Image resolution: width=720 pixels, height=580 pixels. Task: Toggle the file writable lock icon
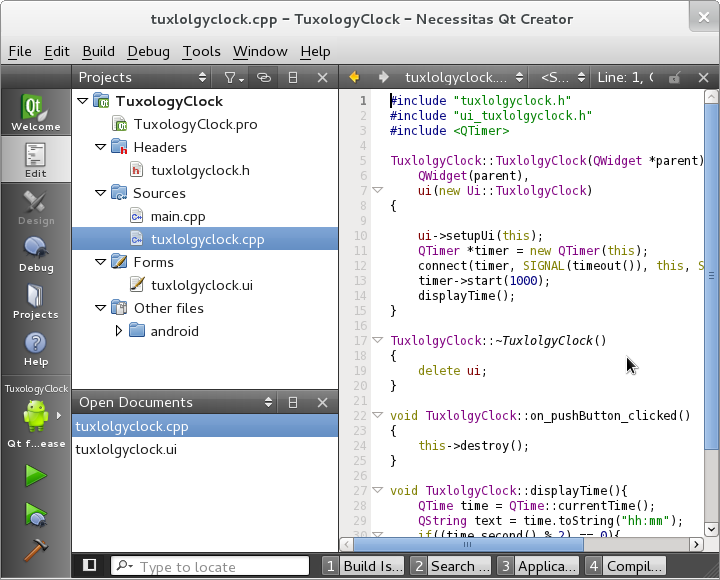pyautogui.click(x=674, y=78)
